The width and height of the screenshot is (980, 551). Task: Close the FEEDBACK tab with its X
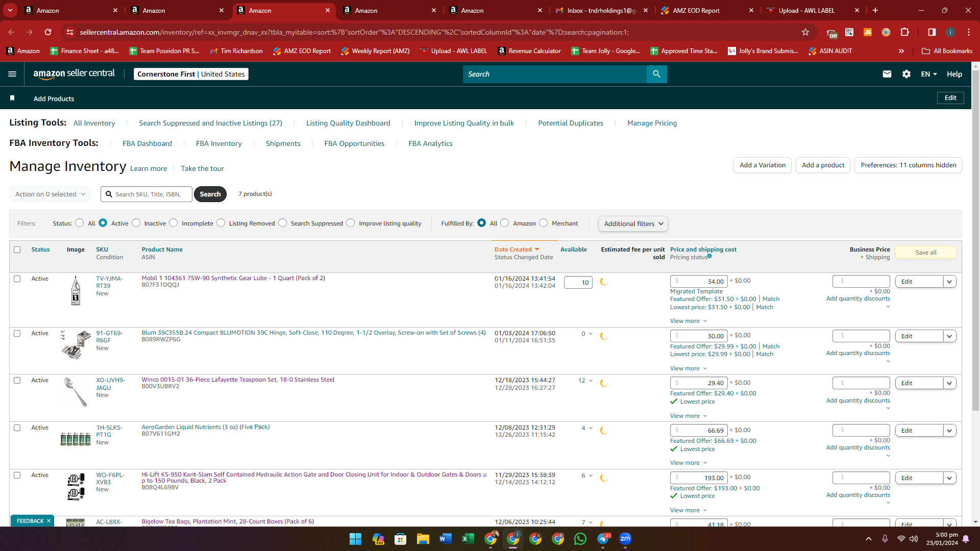tap(48, 521)
